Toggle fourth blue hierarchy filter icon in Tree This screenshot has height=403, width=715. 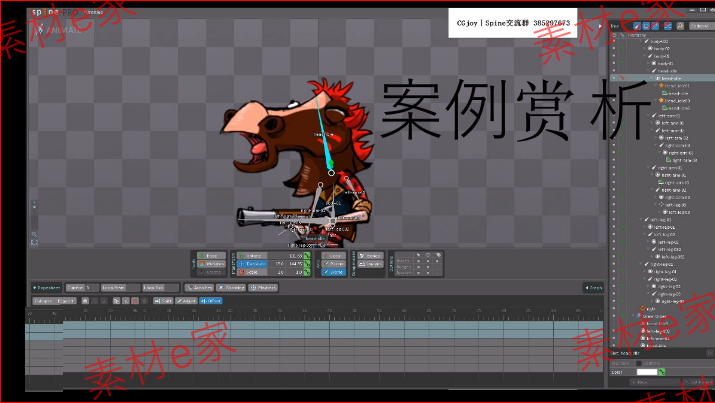[668, 26]
